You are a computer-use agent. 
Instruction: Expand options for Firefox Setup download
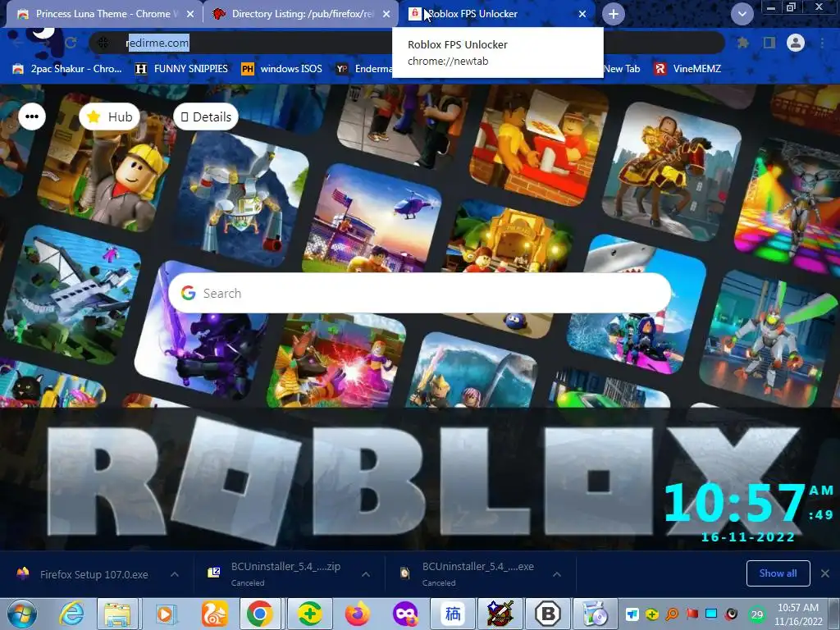point(175,574)
